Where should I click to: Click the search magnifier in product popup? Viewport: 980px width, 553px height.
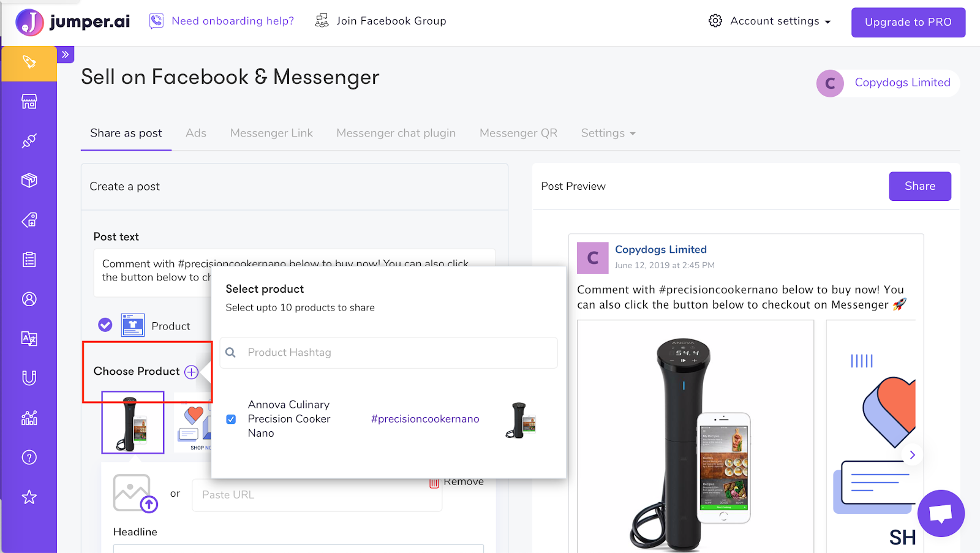point(230,352)
